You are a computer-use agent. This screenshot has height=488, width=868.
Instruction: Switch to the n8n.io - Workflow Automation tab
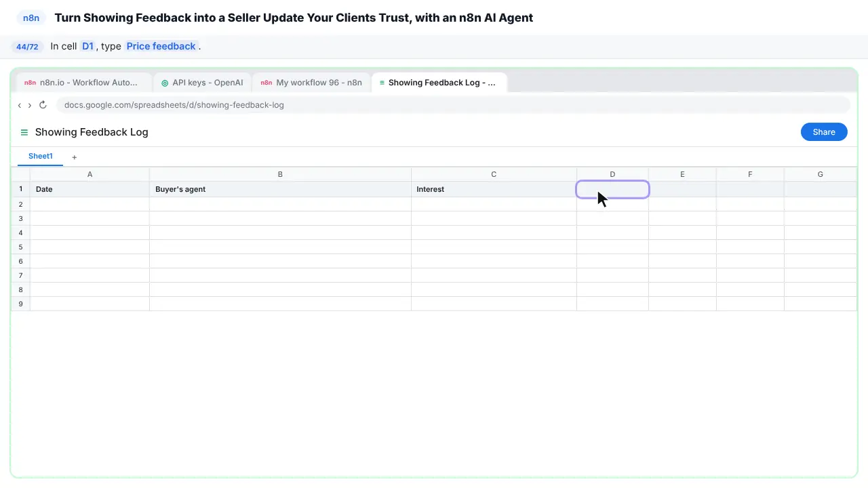pos(84,83)
